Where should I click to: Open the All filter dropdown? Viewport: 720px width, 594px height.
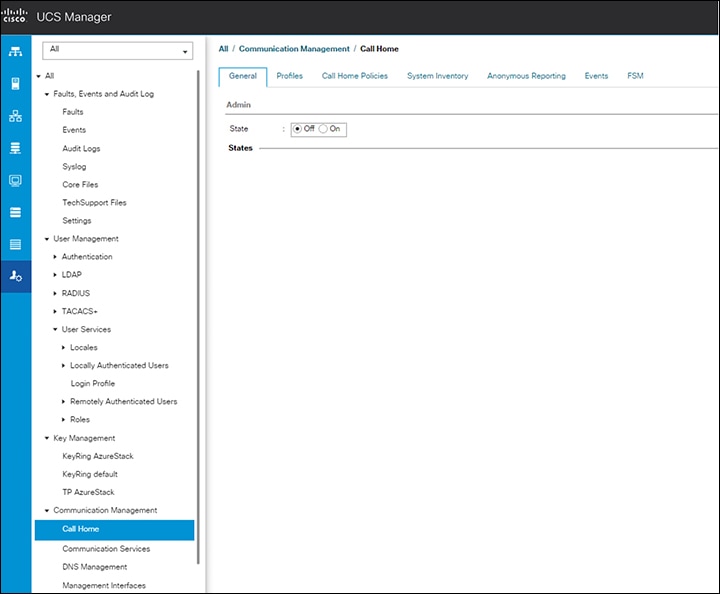point(118,50)
